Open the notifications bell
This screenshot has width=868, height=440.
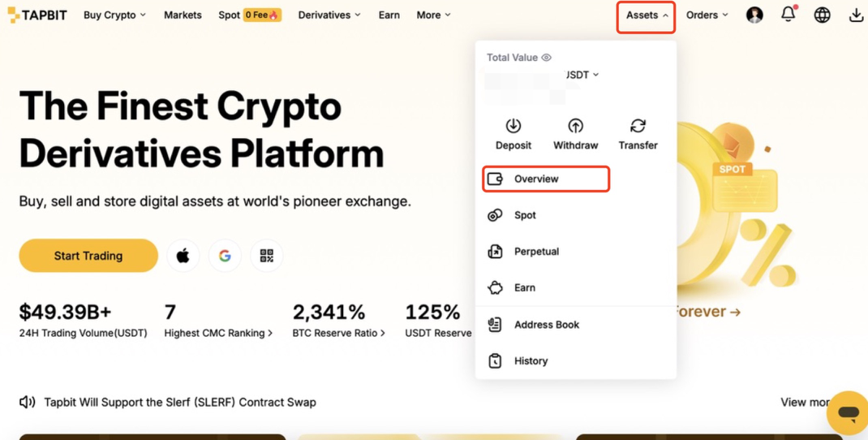coord(788,15)
